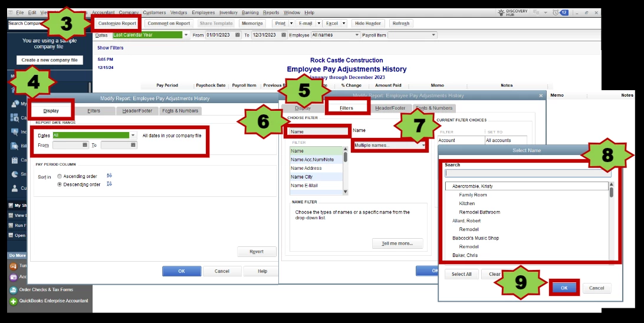Click the Customize Report button

(x=117, y=24)
